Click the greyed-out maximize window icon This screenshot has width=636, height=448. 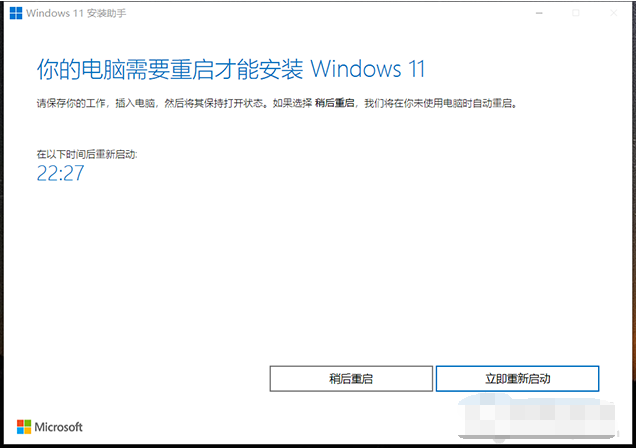tap(576, 13)
